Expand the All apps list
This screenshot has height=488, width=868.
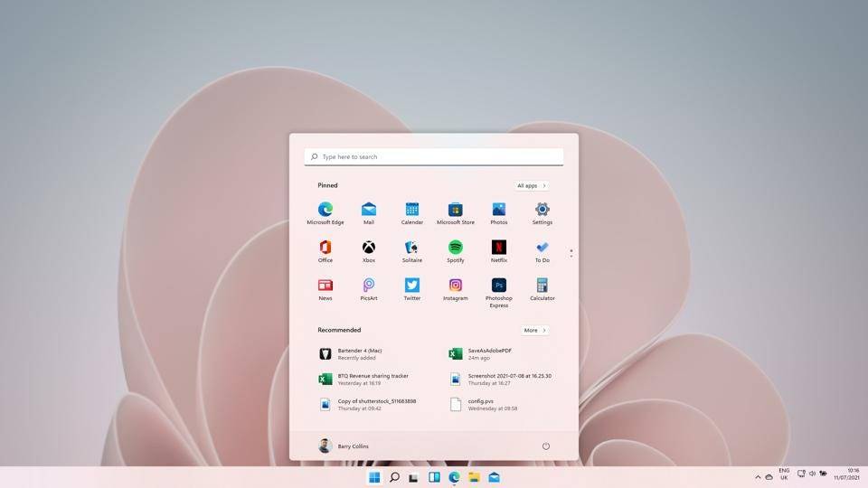pos(532,185)
